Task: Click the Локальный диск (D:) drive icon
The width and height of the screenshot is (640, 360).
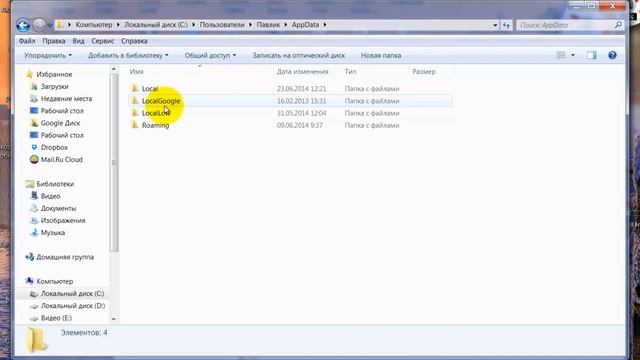Action: pyautogui.click(x=34, y=306)
